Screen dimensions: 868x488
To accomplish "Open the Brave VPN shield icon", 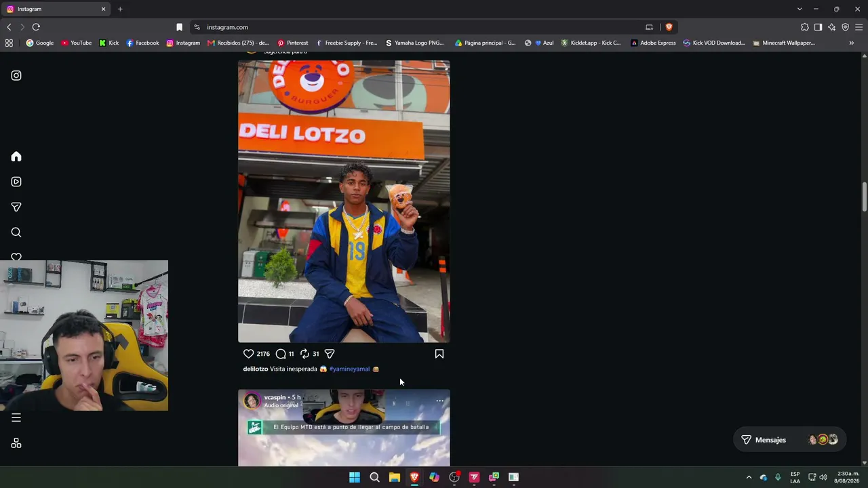I will coord(845,27).
